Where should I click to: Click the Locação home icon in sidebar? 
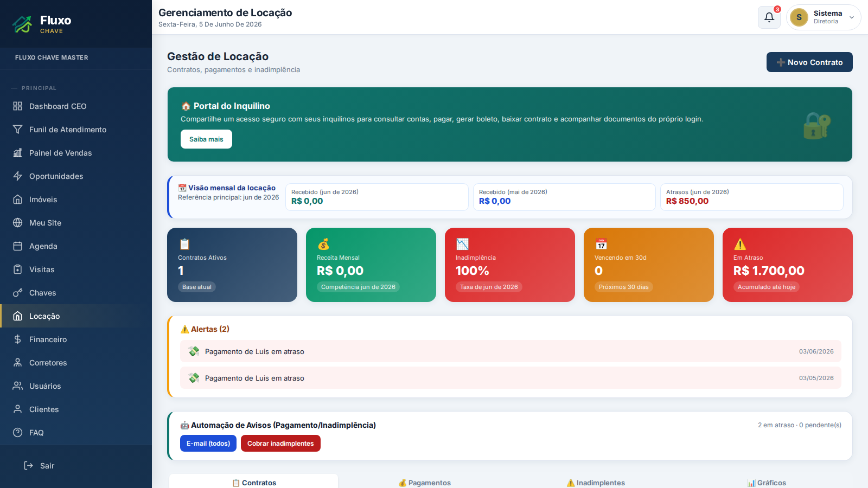(x=18, y=316)
